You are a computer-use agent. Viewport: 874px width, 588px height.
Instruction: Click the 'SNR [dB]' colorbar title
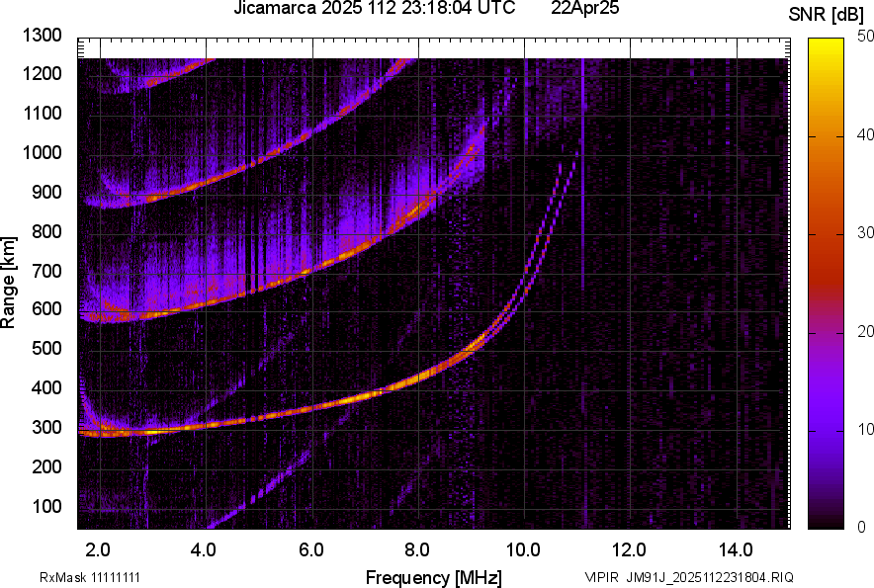point(826,15)
